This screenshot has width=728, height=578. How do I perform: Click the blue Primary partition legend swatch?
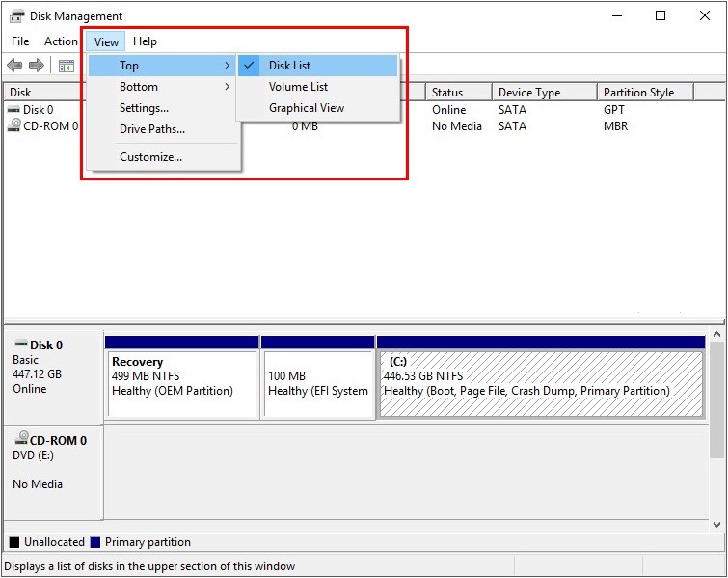tap(95, 542)
